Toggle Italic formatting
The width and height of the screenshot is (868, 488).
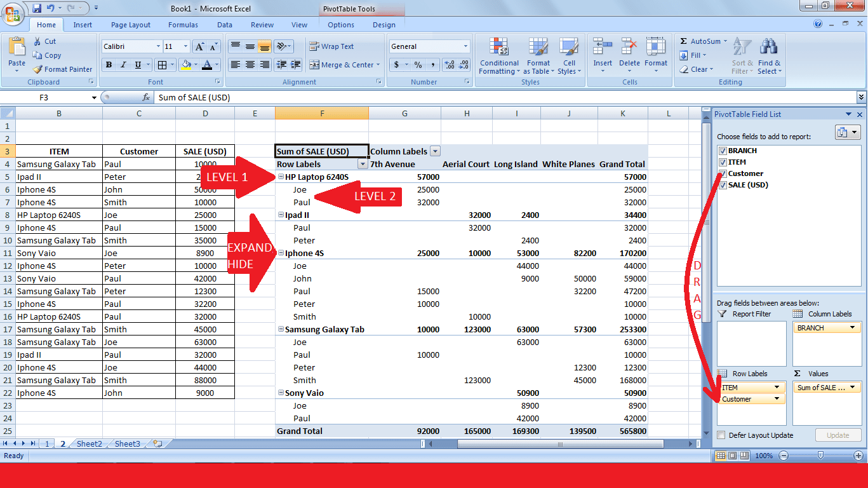123,65
